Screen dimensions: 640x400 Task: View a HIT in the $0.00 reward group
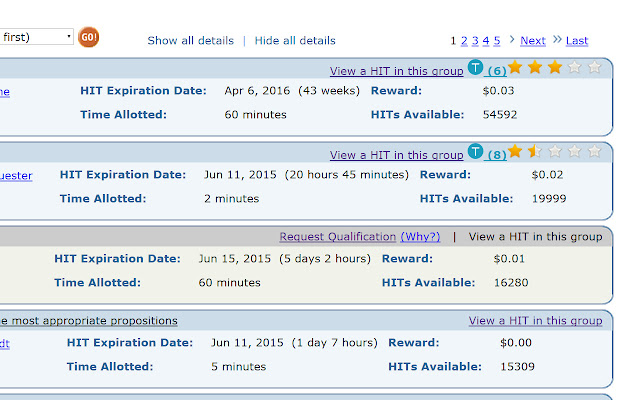pyautogui.click(x=535, y=321)
